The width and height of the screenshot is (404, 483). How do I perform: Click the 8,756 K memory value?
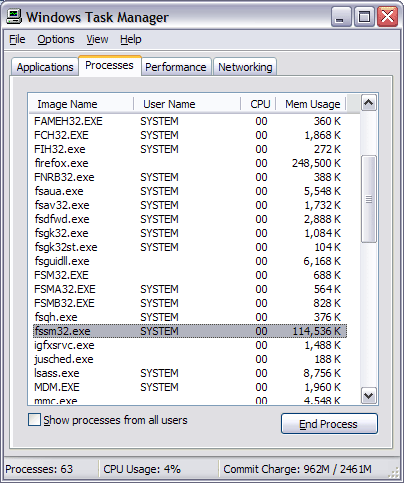(x=322, y=373)
